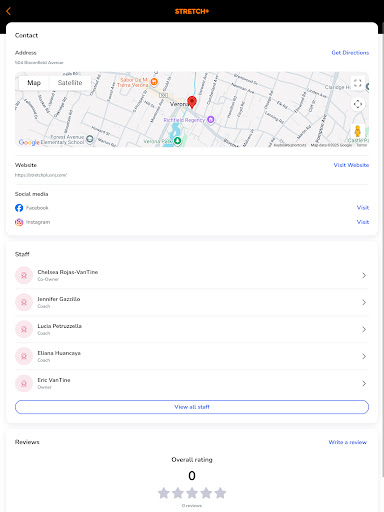This screenshot has width=384, height=512.
Task: Click the Overall rating value 0
Action: click(192, 476)
